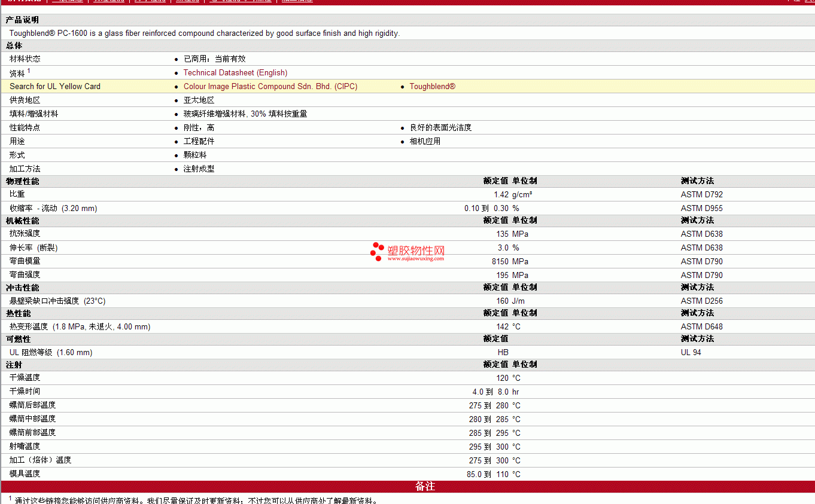Open the Technical Datasheet (English) link
The image size is (815, 504).
235,72
